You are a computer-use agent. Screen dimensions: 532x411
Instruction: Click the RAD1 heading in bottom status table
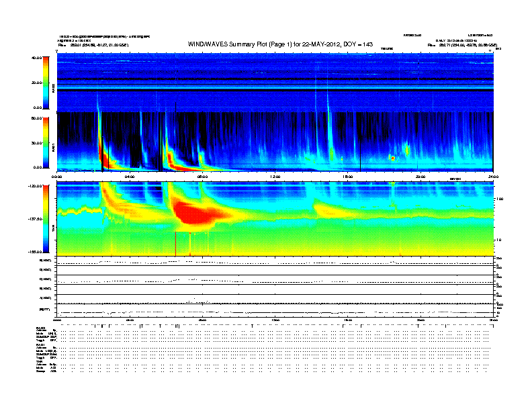(40, 345)
